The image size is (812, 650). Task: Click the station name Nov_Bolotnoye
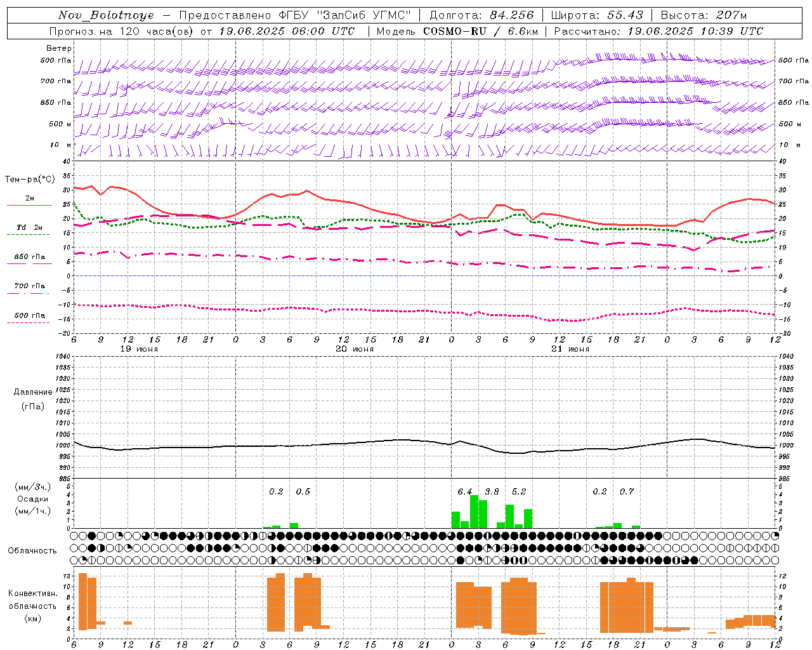coord(106,15)
